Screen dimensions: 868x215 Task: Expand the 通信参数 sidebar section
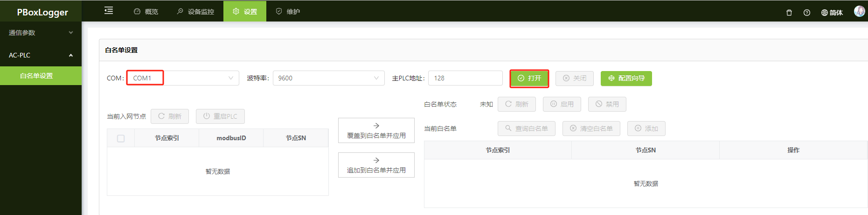pyautogui.click(x=41, y=33)
